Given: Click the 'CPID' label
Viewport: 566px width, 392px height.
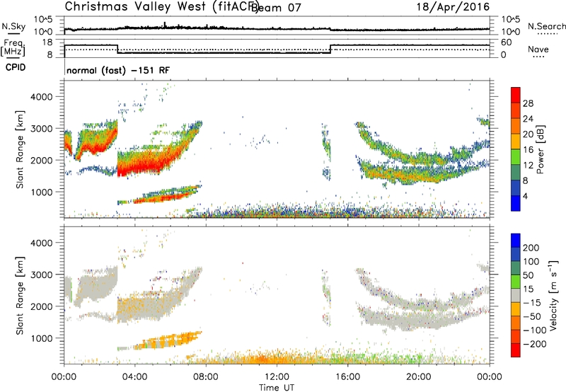Looking at the screenshot, I should (x=16, y=67).
